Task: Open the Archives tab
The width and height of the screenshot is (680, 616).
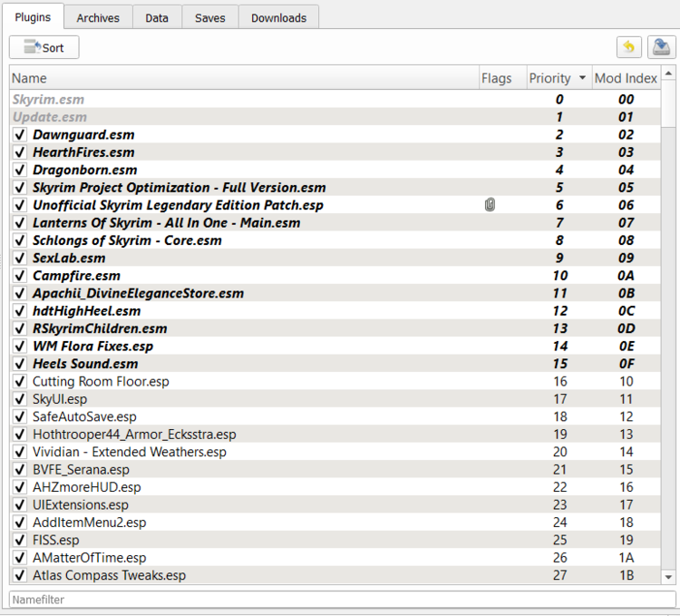Action: coord(98,18)
